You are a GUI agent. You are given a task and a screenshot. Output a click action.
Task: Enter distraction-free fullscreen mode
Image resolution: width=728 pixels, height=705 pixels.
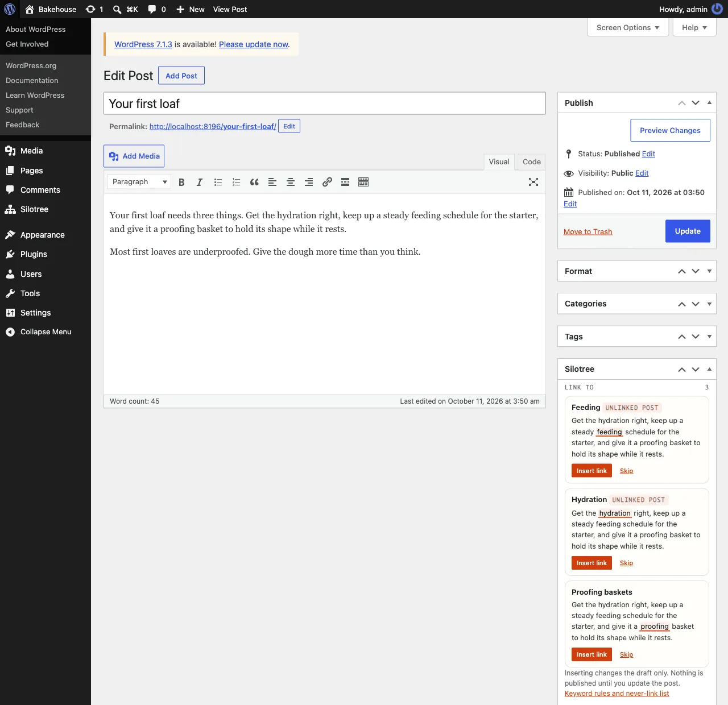tap(533, 182)
